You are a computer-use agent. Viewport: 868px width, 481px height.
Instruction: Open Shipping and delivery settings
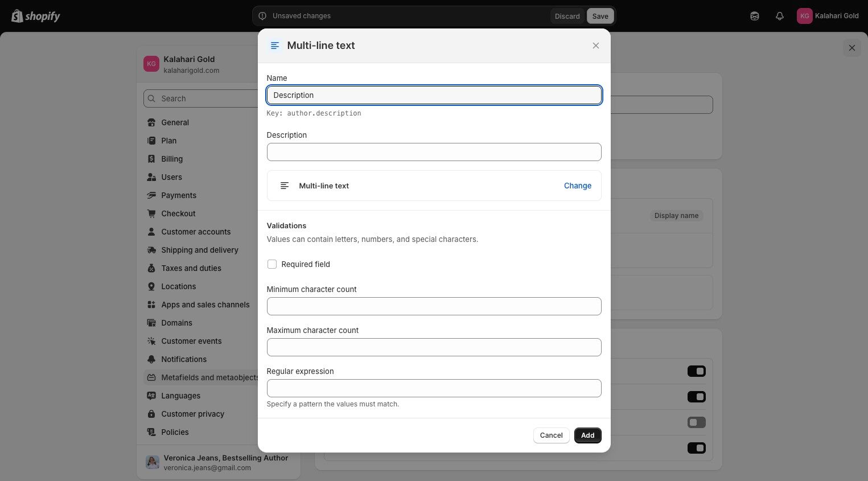coord(199,250)
